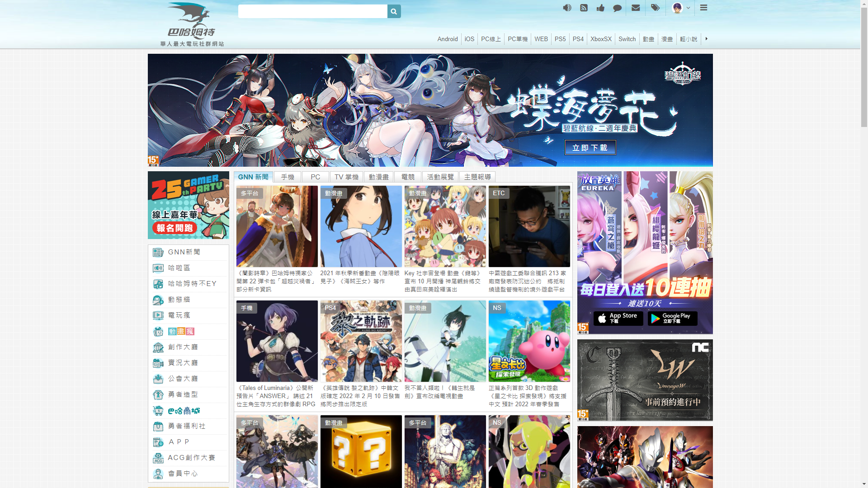Viewport: 868px width, 488px height.
Task: Switch to the 活動展覽 tab
Action: pyautogui.click(x=440, y=177)
